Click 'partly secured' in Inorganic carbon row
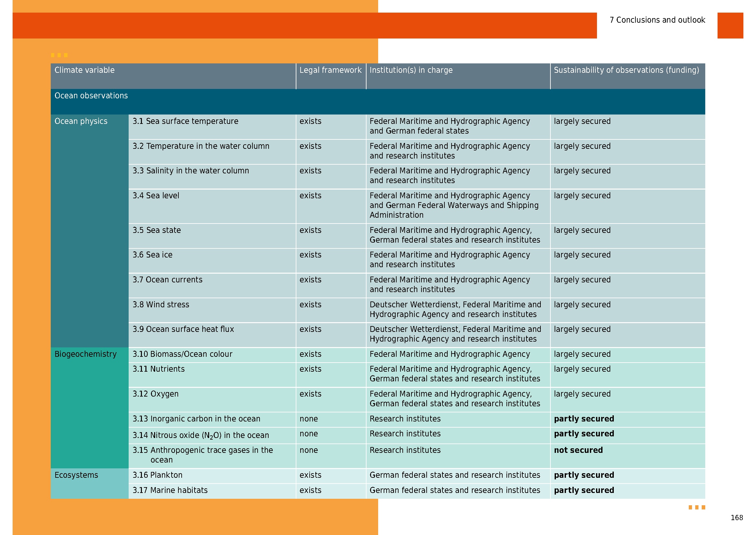Image resolution: width=756 pixels, height=535 pixels. [x=584, y=419]
